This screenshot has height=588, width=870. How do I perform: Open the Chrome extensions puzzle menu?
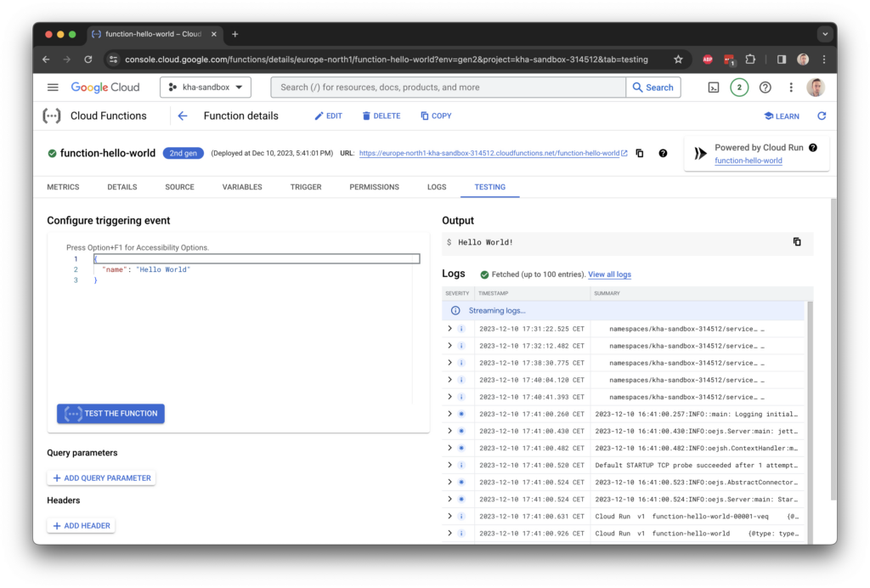[750, 59]
